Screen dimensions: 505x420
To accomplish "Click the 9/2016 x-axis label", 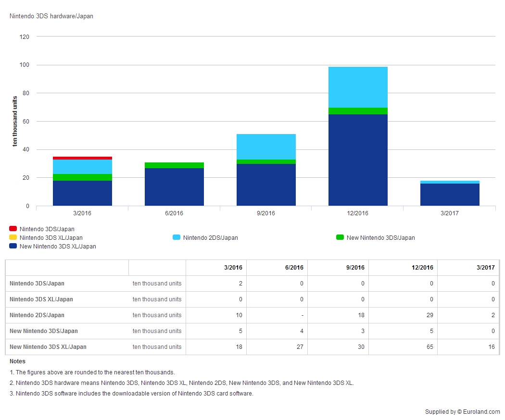I will 265,213.
